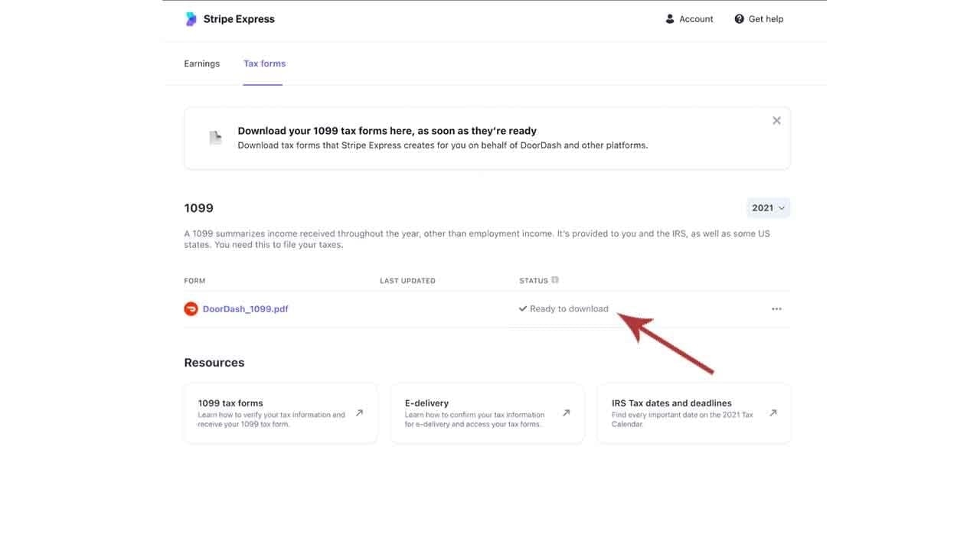Image resolution: width=980 pixels, height=551 pixels.
Task: Dismiss the 1099 download banner
Action: click(776, 121)
